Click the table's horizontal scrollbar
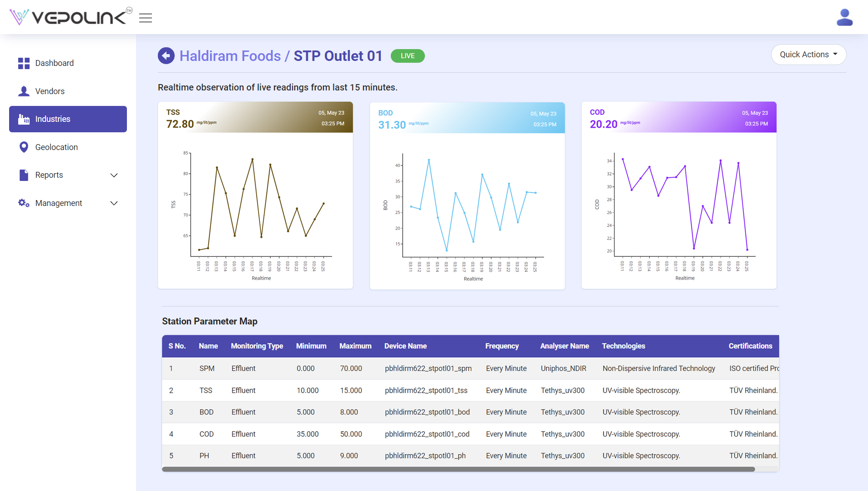This screenshot has width=868, height=491. click(458, 469)
